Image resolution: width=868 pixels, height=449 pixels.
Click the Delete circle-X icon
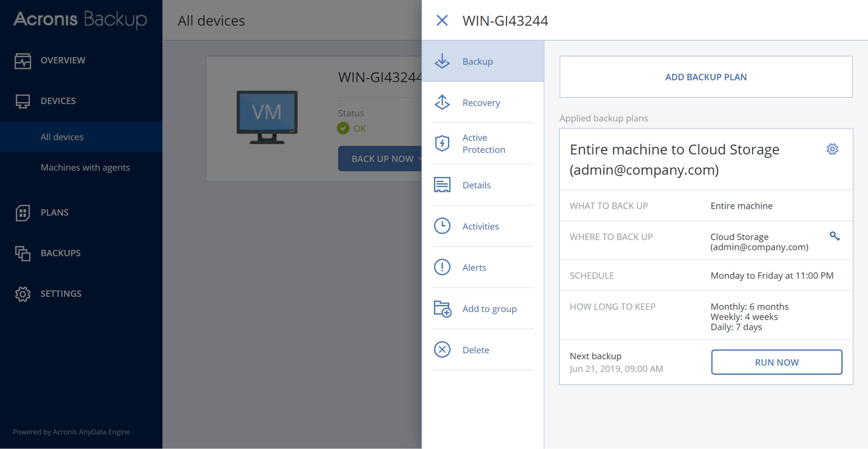[442, 350]
